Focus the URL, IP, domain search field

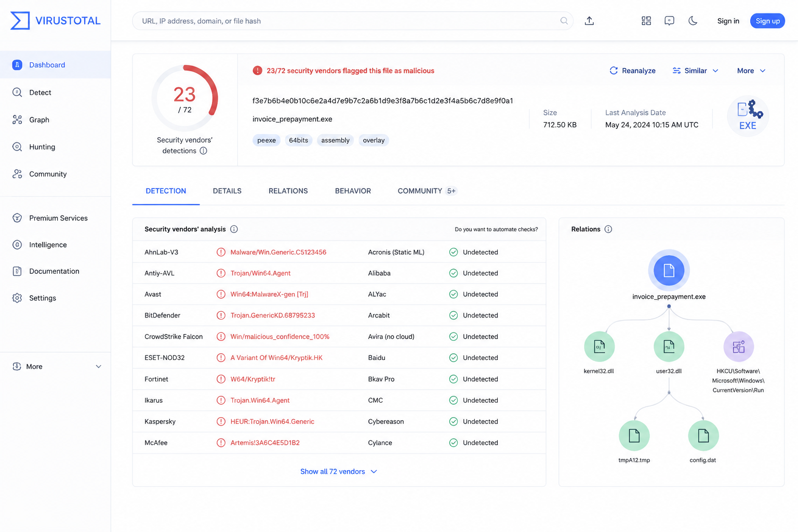[353, 21]
